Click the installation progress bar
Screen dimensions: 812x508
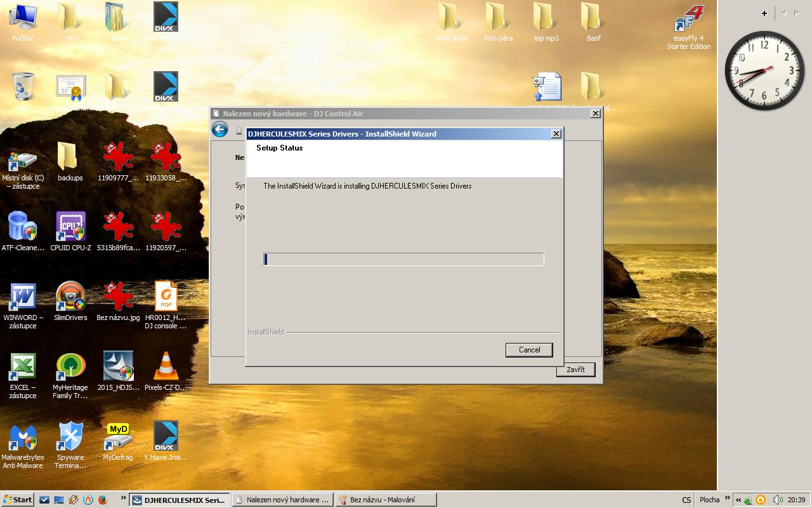pyautogui.click(x=403, y=259)
